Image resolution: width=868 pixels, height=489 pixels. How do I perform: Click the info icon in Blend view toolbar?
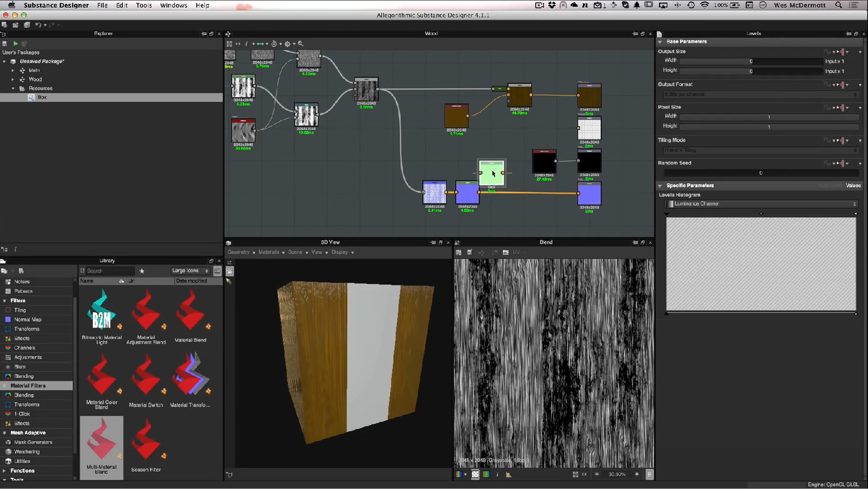pos(497,475)
